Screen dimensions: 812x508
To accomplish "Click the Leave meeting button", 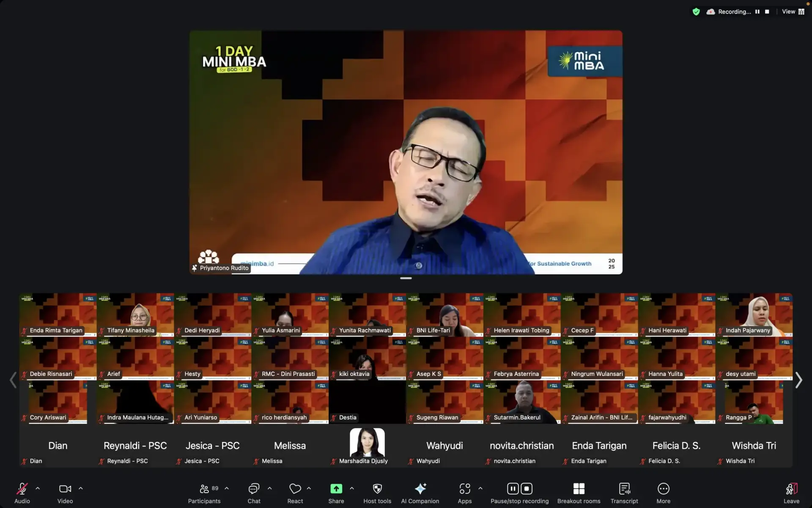I will click(791, 489).
